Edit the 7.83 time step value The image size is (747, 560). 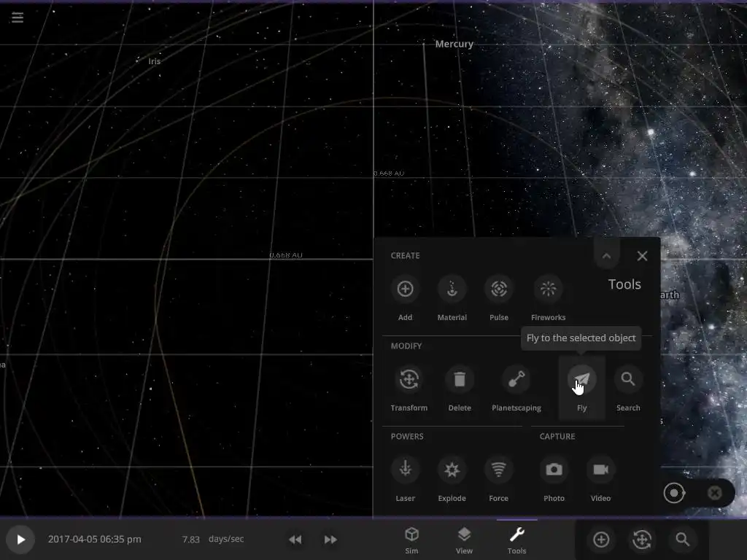[x=190, y=539]
